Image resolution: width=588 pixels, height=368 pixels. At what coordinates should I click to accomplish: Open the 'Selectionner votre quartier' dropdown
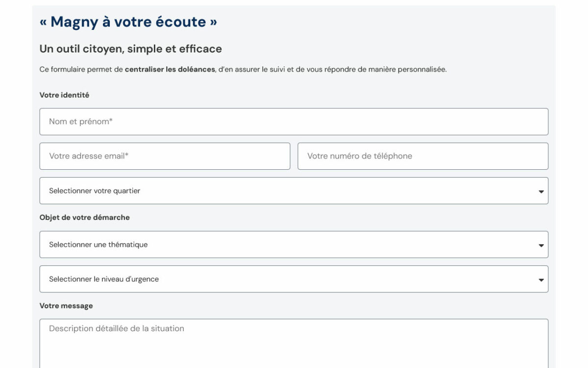tap(294, 190)
